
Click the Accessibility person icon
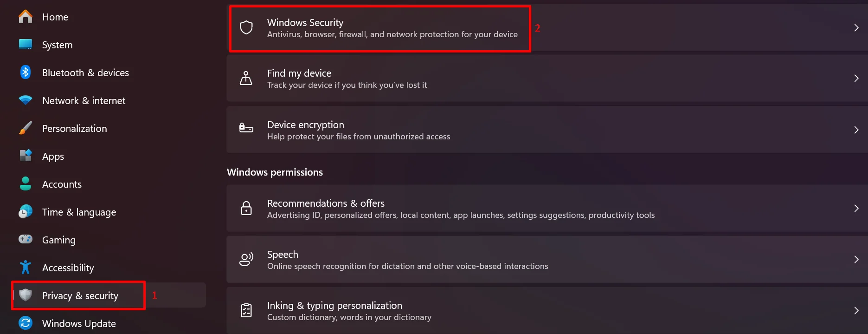(x=25, y=268)
